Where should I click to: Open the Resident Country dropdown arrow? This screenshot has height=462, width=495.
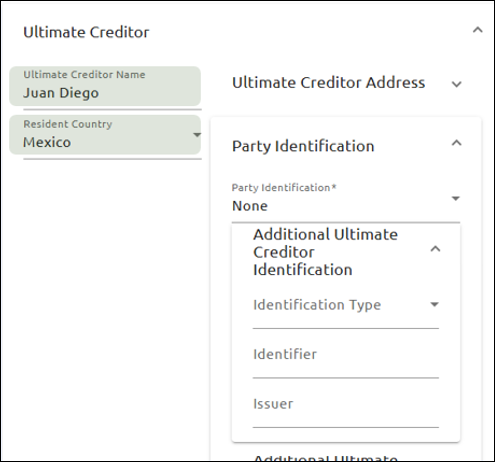[197, 135]
